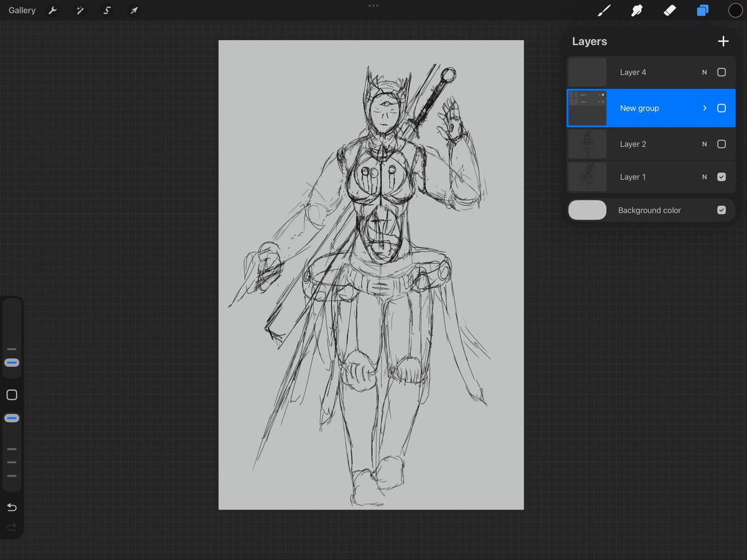Click the Layer 2 name
This screenshot has width=747, height=560.
[633, 144]
